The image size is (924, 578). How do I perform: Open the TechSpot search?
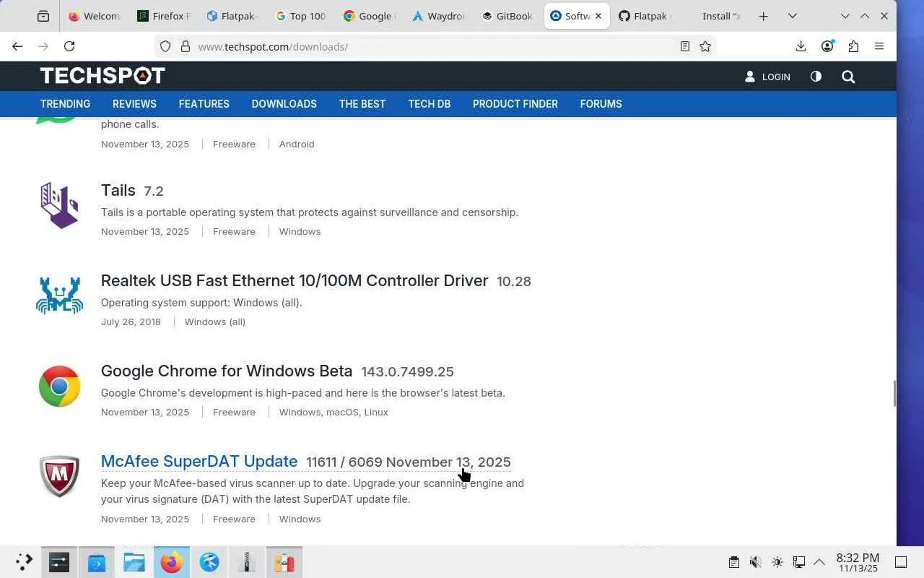click(x=848, y=77)
